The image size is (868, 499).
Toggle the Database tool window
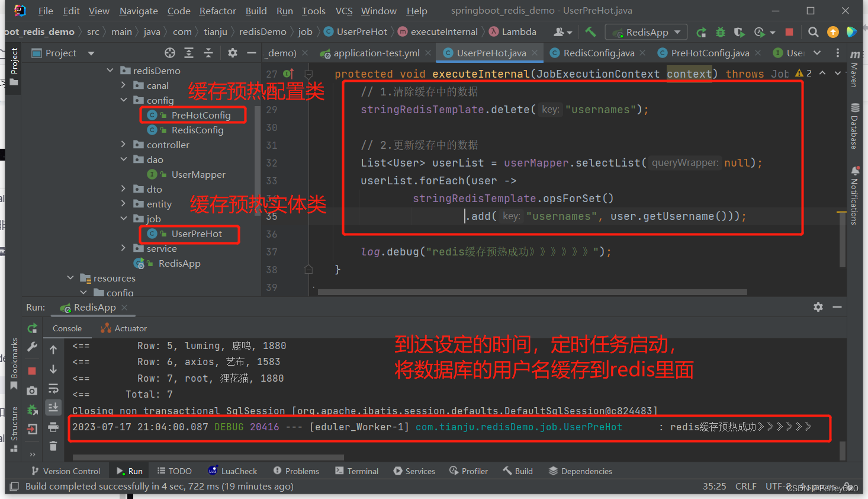click(x=854, y=126)
